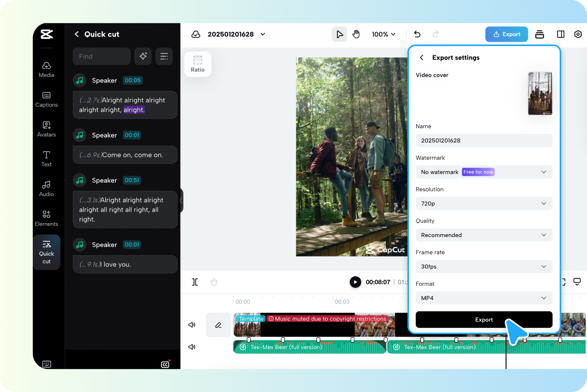The height and width of the screenshot is (392, 587).
Task: Select the 00:05 timestamp badge
Action: pos(133,80)
